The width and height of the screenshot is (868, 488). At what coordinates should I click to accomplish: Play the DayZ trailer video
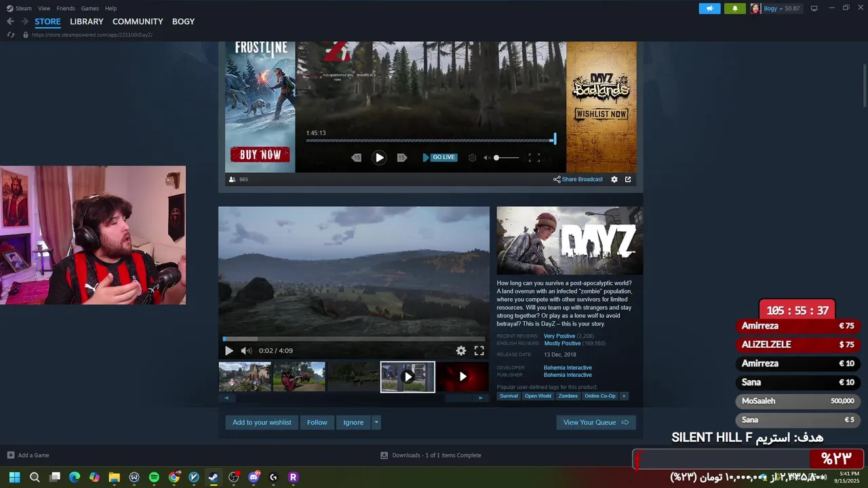[x=229, y=350]
